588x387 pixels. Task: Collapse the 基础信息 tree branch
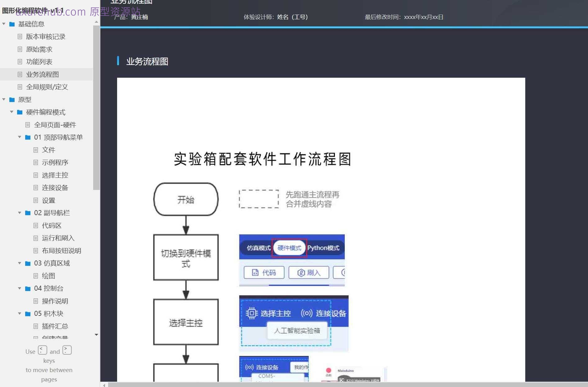(4, 24)
